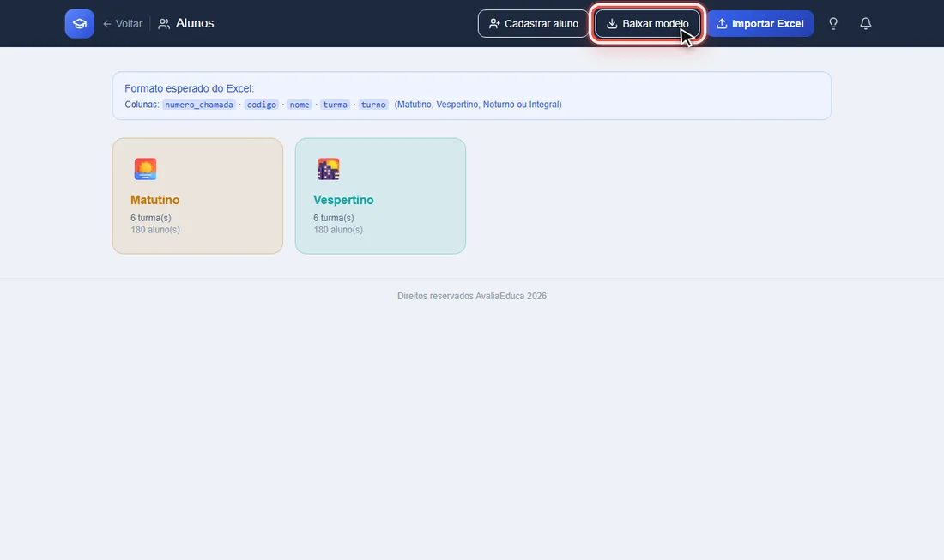Click the codigo column tag
The image size is (944, 560).
point(261,105)
